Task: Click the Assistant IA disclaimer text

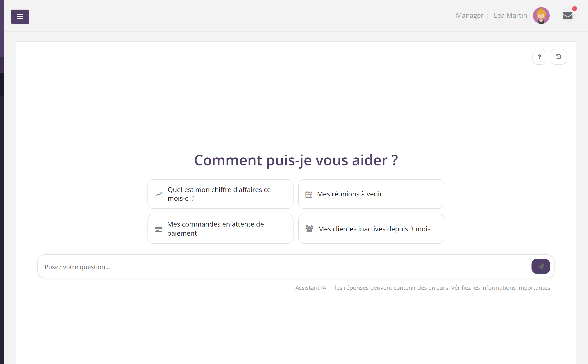Action: click(423, 288)
